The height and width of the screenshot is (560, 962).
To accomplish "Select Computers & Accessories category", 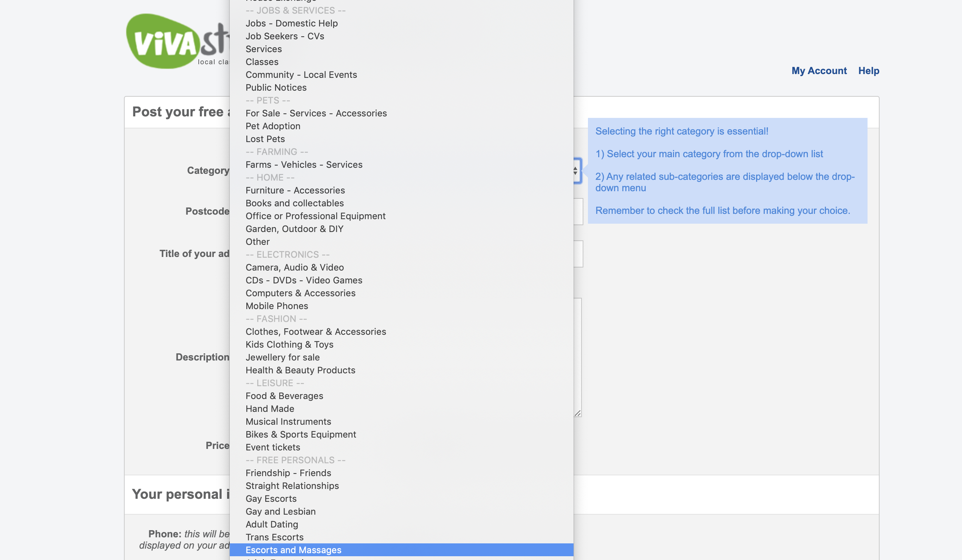I will [300, 293].
